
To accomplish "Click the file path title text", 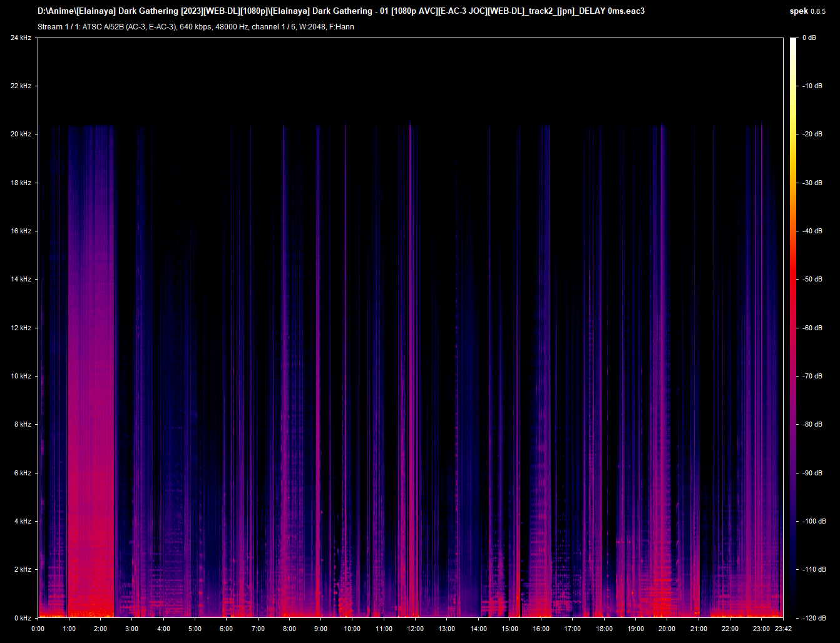I will coord(341,11).
